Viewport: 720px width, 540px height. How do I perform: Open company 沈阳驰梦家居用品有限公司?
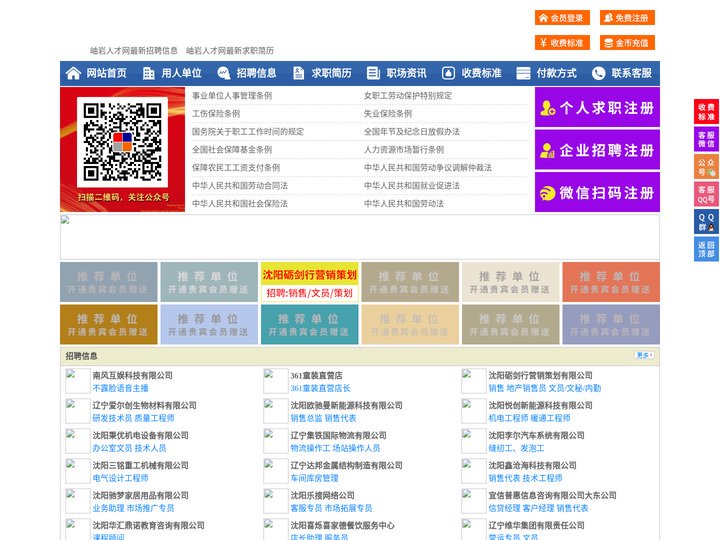(x=141, y=495)
